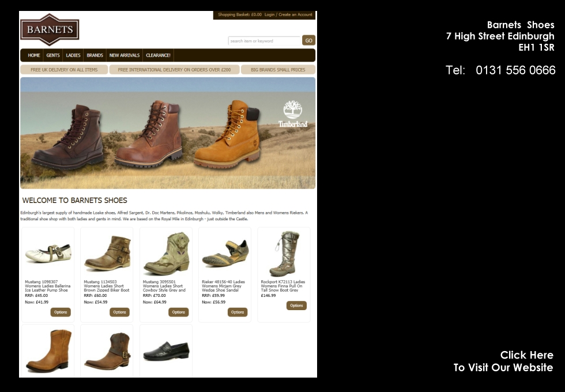Image resolution: width=565 pixels, height=392 pixels.
Task: Click the Rockport K72113 product title
Action: point(283,286)
